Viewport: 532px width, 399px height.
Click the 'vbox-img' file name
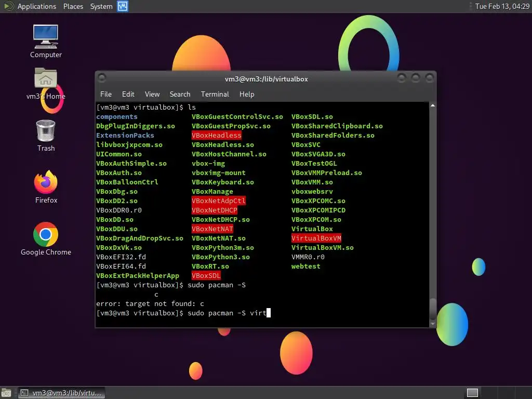click(x=208, y=164)
